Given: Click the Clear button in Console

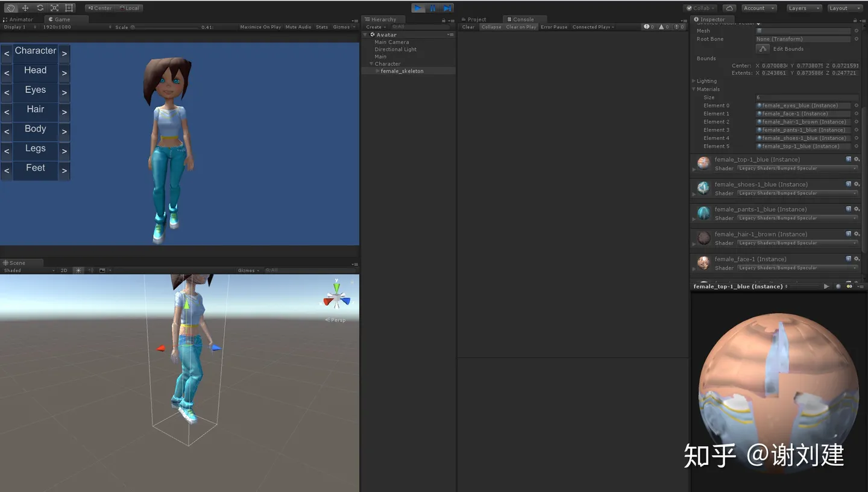Looking at the screenshot, I should pyautogui.click(x=468, y=27).
